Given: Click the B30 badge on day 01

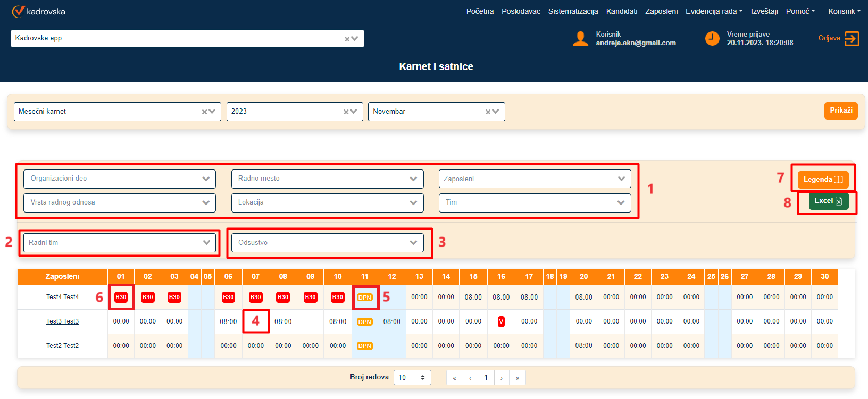Looking at the screenshot, I should point(121,297).
